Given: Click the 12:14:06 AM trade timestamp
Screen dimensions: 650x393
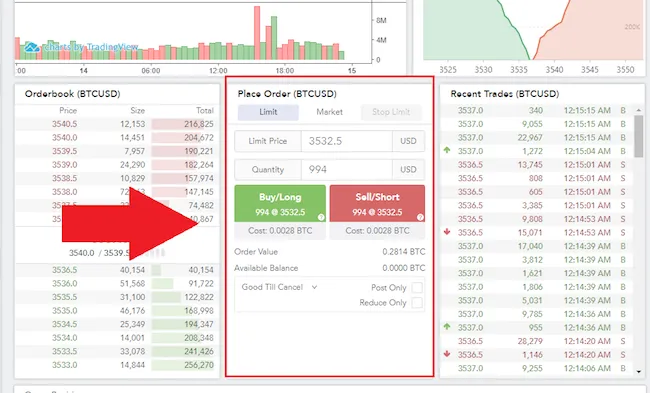Looking at the screenshot, I should (587, 368).
